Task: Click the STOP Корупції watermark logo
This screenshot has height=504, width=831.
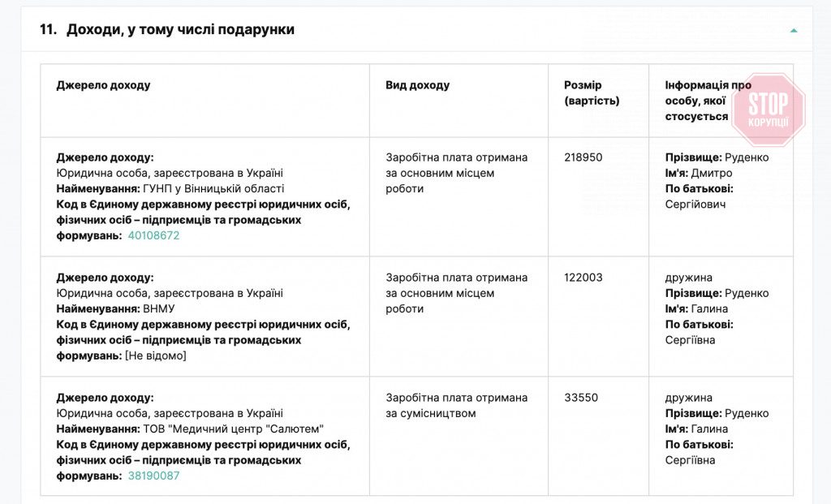Action: click(768, 110)
